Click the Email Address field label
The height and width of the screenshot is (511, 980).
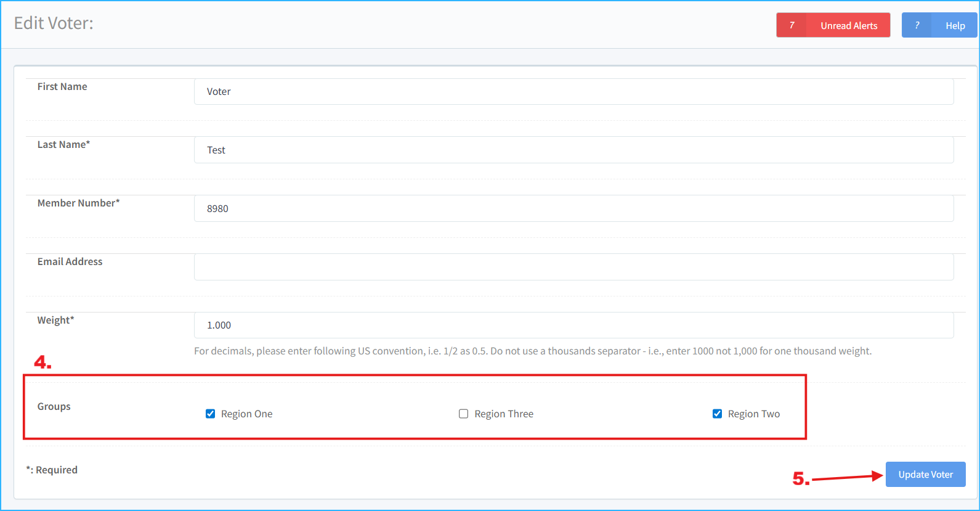pyautogui.click(x=70, y=261)
